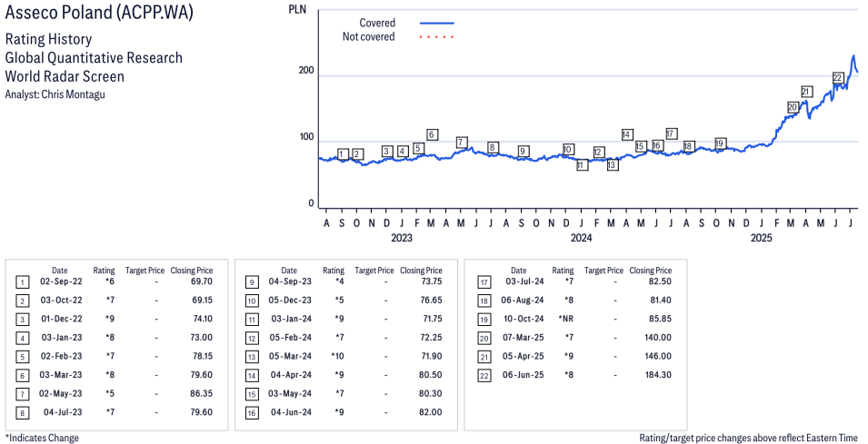
Task: Click closing price 140.00
Action: coord(658,338)
